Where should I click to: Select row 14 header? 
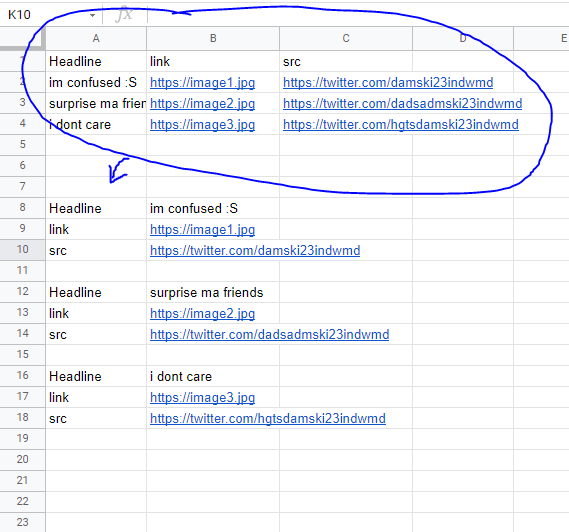tap(22, 333)
